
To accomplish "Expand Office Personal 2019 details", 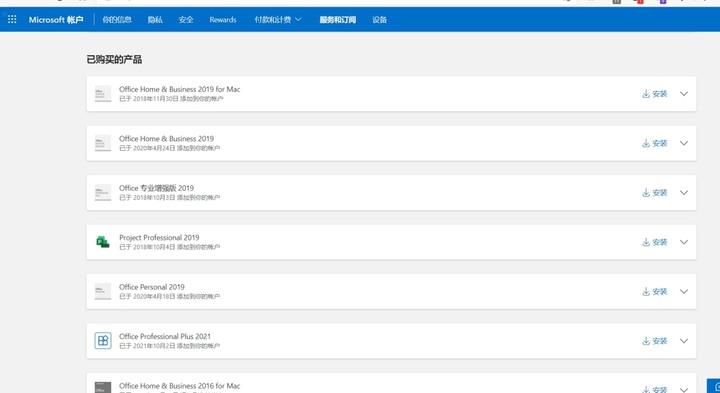I will 684,292.
